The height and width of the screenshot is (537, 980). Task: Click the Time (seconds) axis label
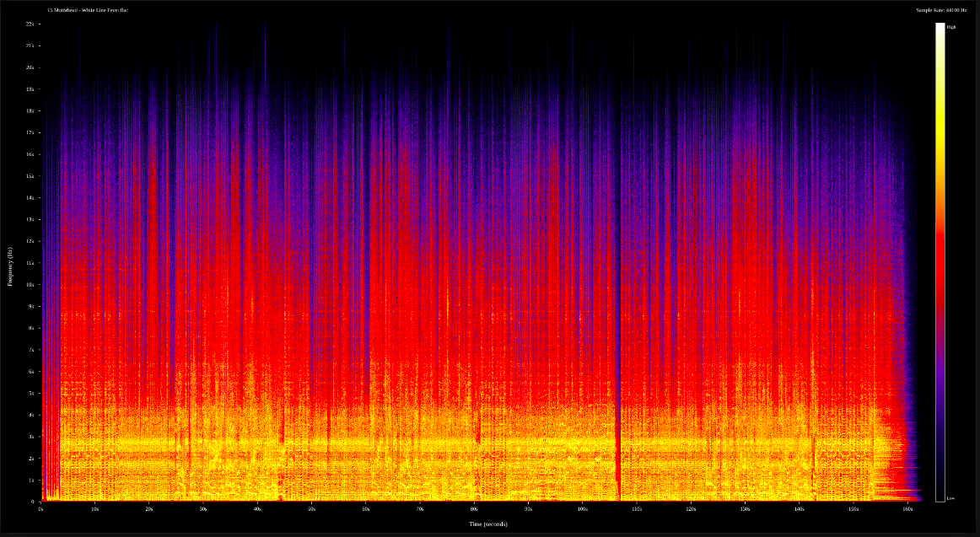pos(488,524)
